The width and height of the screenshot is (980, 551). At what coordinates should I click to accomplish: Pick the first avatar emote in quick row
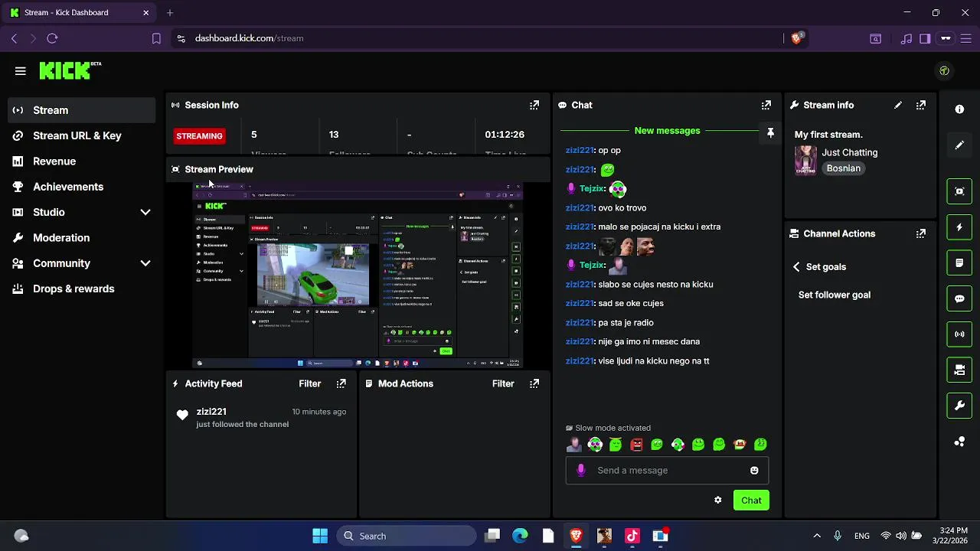[x=574, y=445]
